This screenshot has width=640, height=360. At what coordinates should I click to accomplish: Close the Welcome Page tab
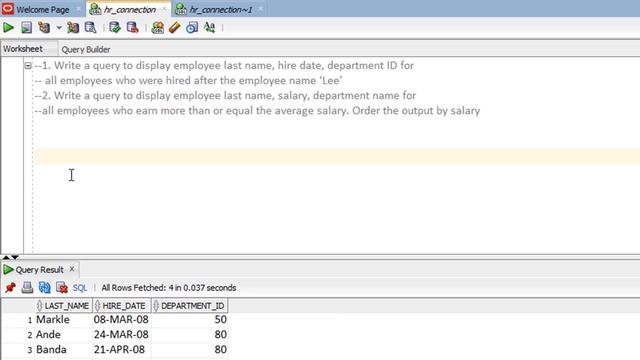pos(78,9)
